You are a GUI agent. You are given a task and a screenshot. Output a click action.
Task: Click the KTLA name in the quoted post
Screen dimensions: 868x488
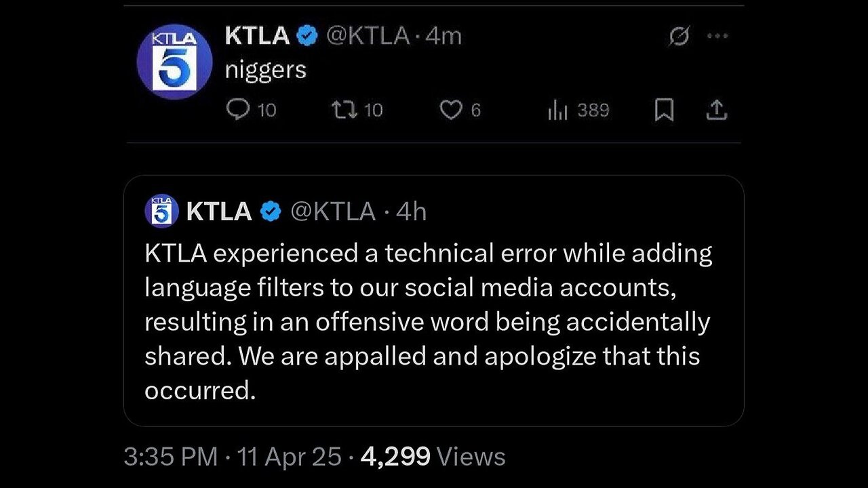click(x=218, y=211)
